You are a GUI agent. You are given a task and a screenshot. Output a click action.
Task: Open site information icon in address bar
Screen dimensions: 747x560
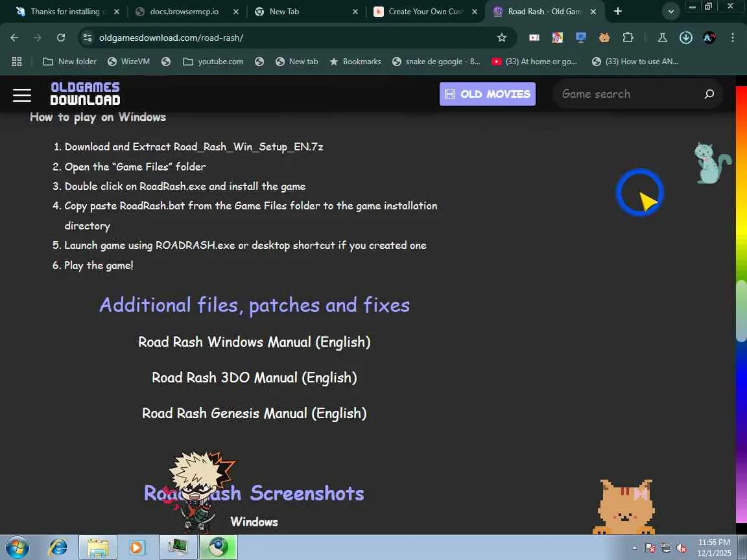point(87,38)
